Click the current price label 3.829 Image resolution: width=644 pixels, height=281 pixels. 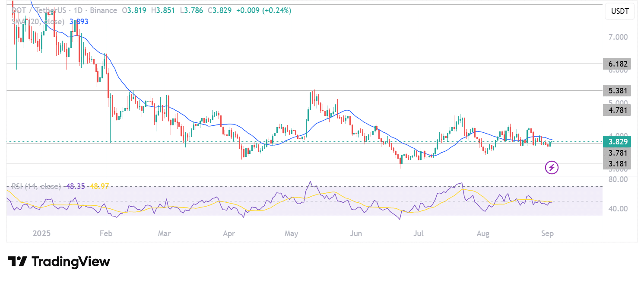pos(617,141)
